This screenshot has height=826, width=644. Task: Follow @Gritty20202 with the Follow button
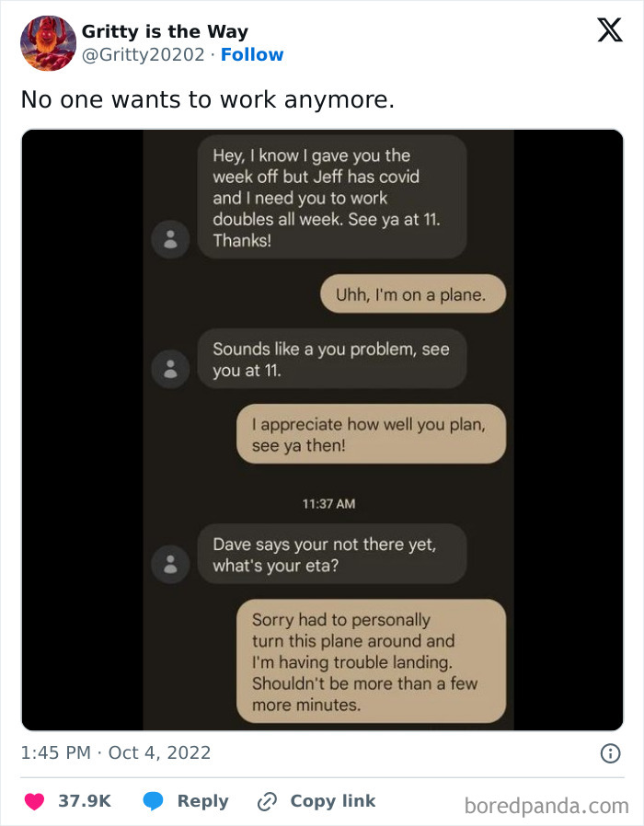click(x=253, y=55)
